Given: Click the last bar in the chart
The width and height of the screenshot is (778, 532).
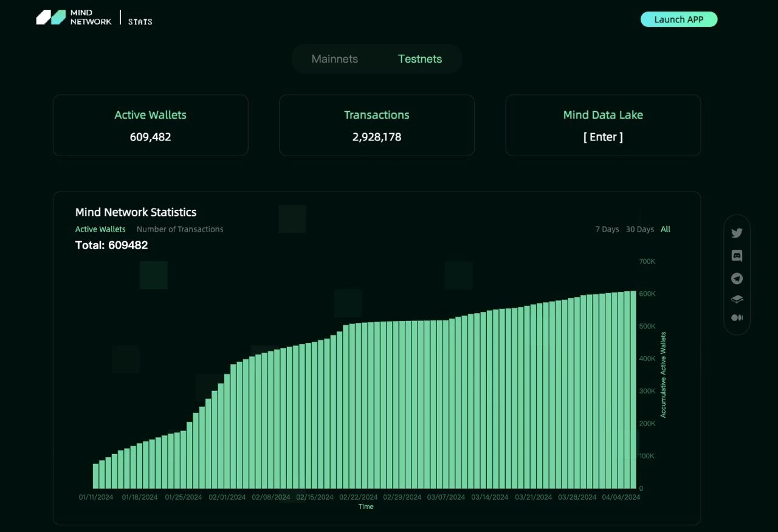Looking at the screenshot, I should pyautogui.click(x=633, y=389).
